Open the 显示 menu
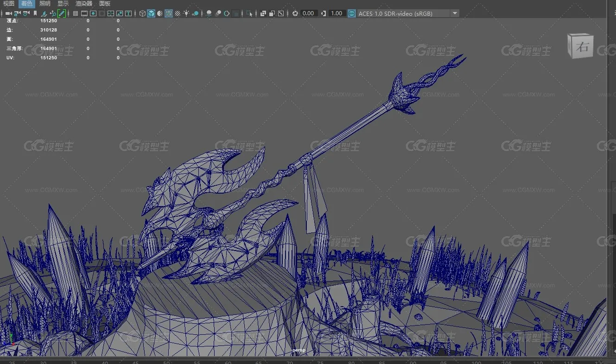 [x=63, y=4]
